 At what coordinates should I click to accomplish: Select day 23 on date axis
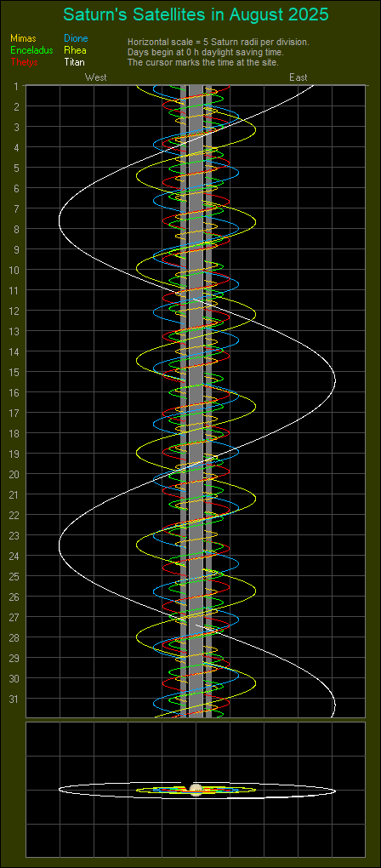tap(15, 535)
